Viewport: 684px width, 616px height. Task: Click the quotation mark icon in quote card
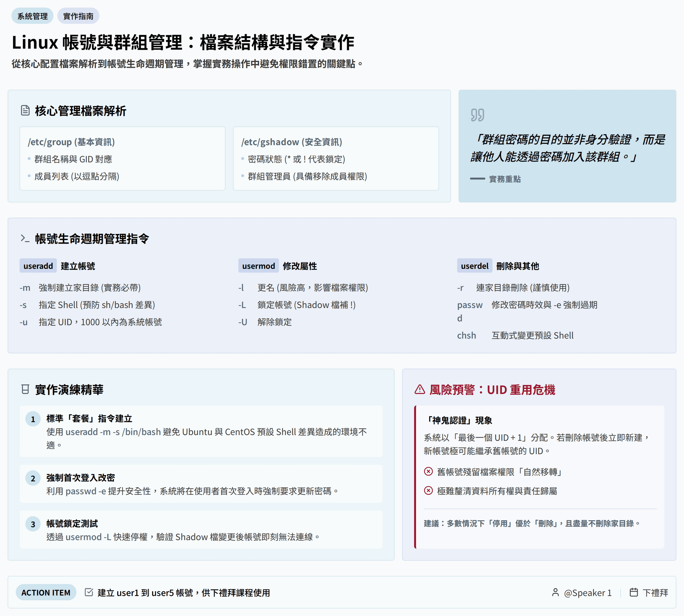point(477,115)
